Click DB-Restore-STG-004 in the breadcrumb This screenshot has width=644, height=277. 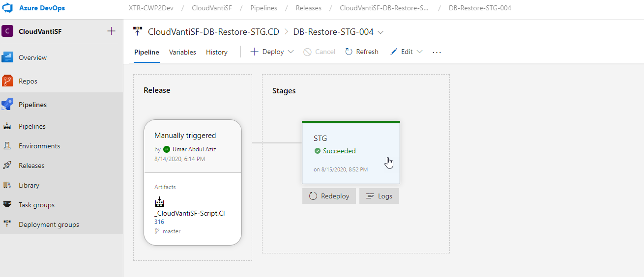480,8
